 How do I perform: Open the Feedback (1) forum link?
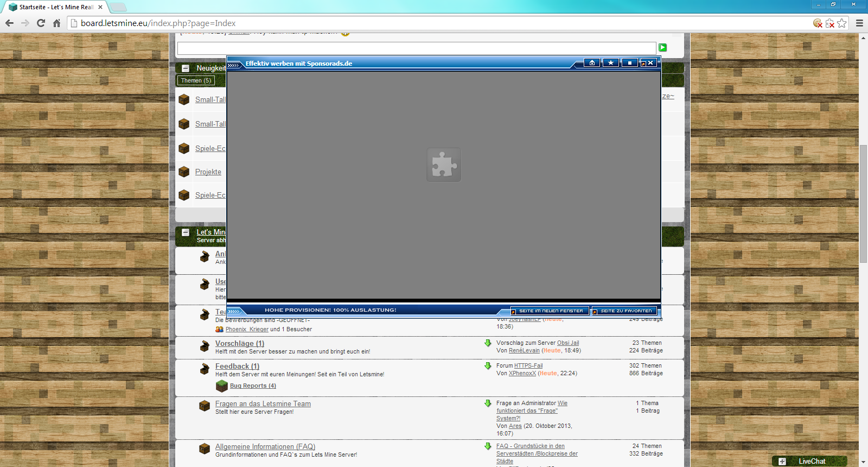[237, 366]
